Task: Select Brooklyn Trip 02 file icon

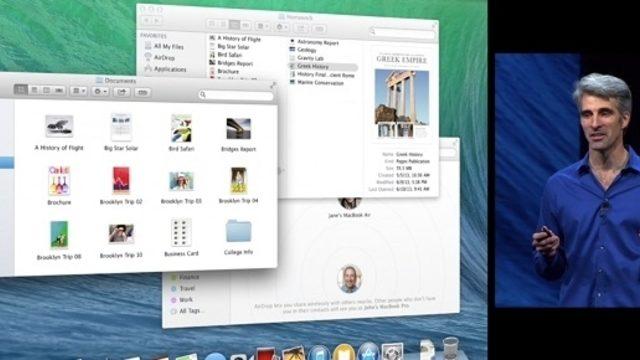Action: point(121,180)
